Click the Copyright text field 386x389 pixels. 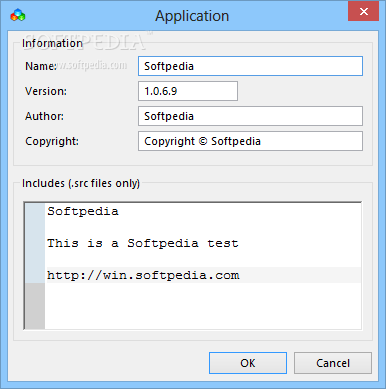250,141
